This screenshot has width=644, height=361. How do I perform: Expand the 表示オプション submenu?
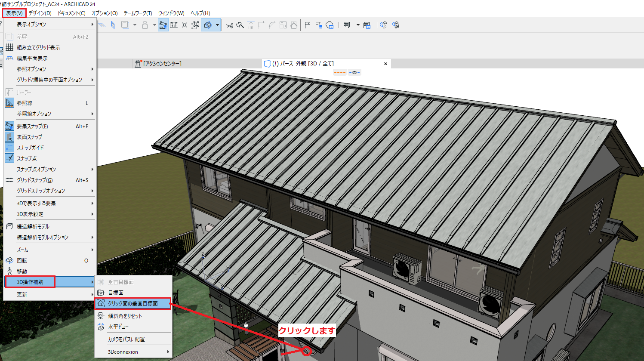50,24
